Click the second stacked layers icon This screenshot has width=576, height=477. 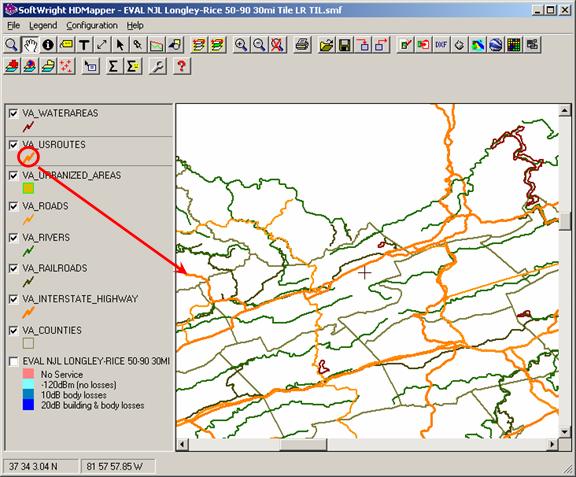pyautogui.click(x=217, y=45)
